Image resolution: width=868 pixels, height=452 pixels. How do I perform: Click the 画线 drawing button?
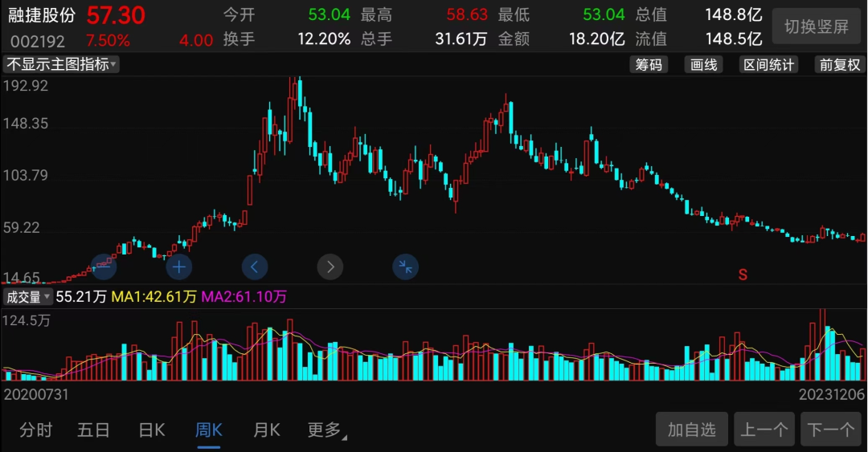[x=703, y=65]
